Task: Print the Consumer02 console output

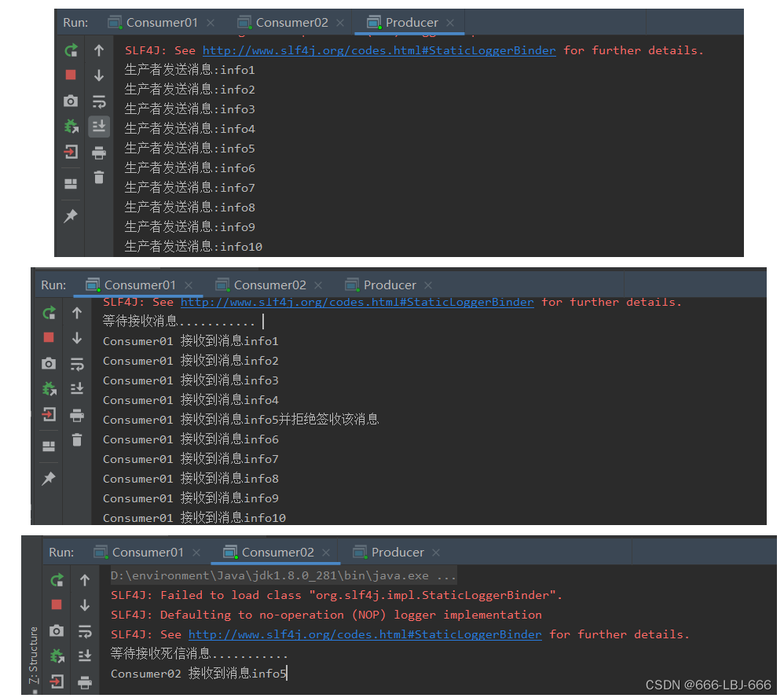Action: 85,682
